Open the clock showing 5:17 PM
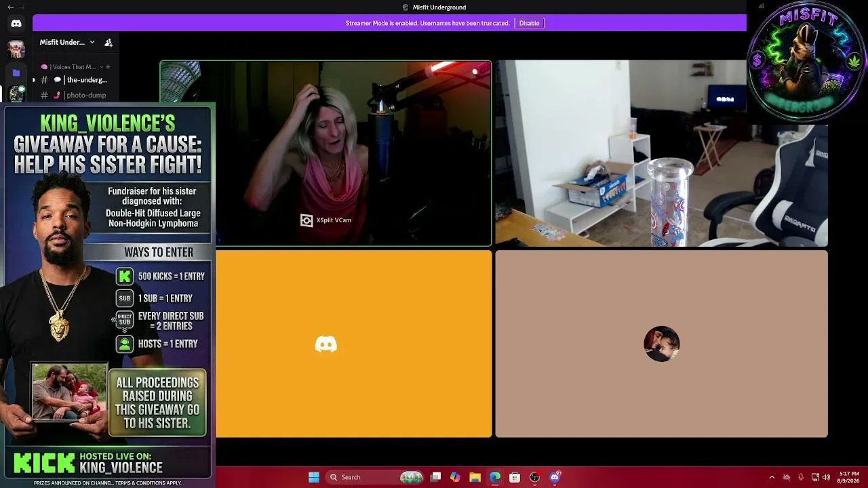 pyautogui.click(x=849, y=477)
